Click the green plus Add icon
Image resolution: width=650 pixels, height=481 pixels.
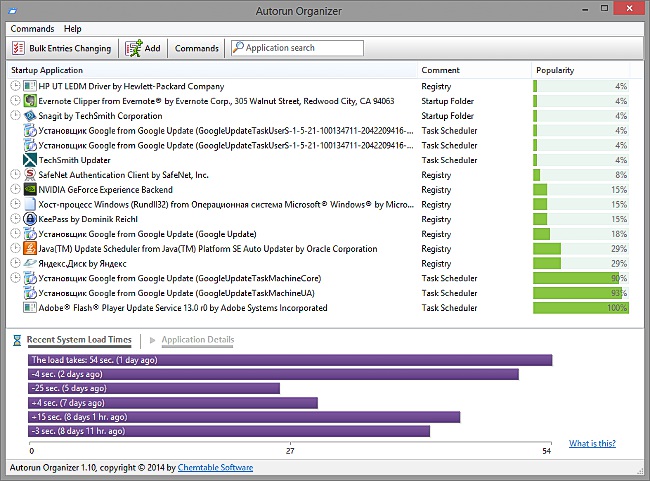[133, 48]
